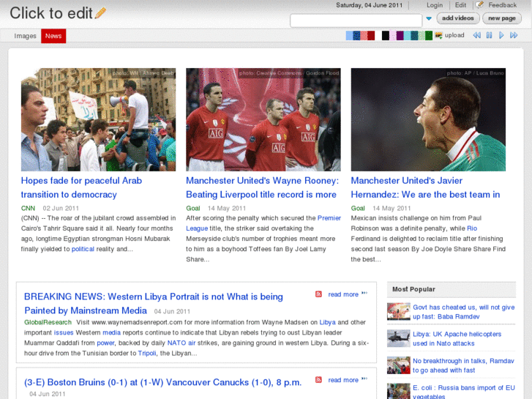Open the Wayne Rooney headline link
Viewport: 532px width, 399px height.
point(262,187)
